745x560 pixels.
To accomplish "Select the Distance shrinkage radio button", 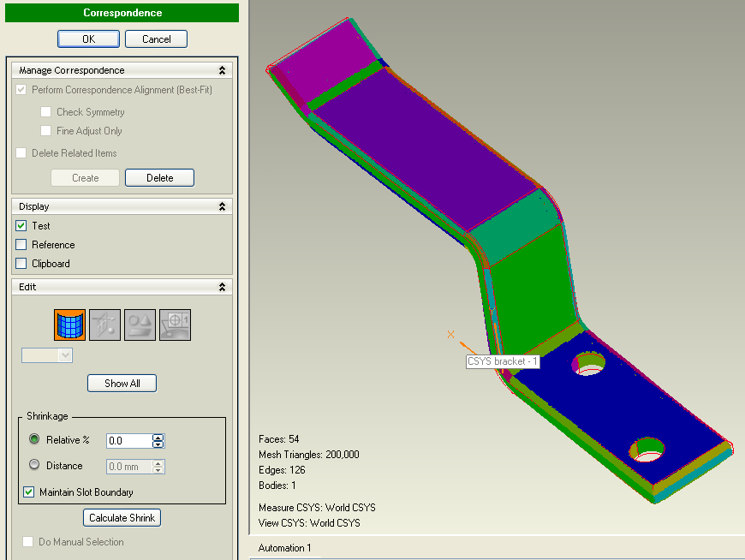I will pos(33,465).
